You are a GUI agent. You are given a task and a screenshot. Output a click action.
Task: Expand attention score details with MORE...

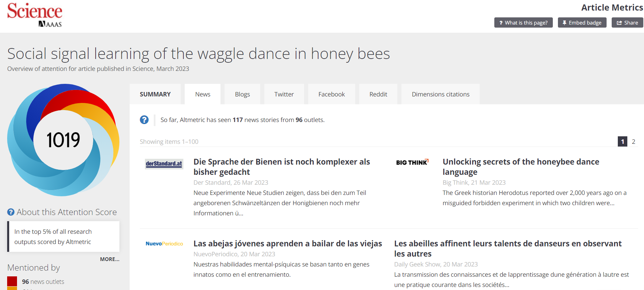[110, 259]
